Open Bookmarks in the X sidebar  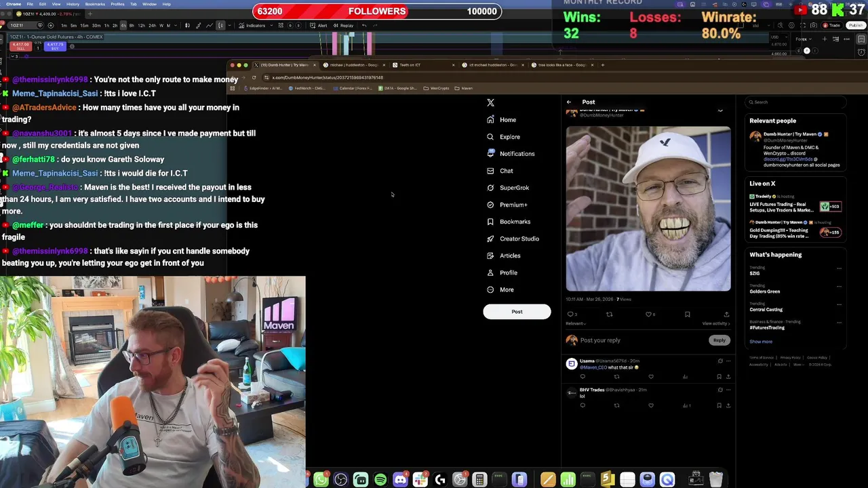click(x=509, y=222)
